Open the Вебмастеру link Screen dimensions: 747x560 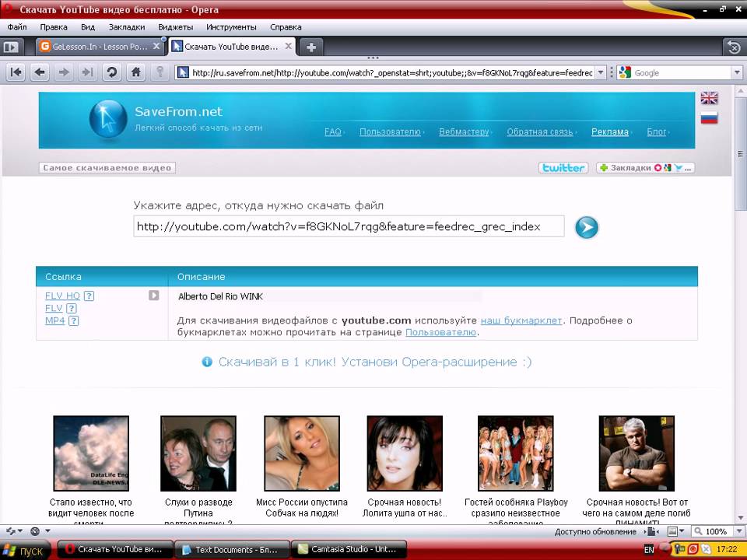pos(464,132)
